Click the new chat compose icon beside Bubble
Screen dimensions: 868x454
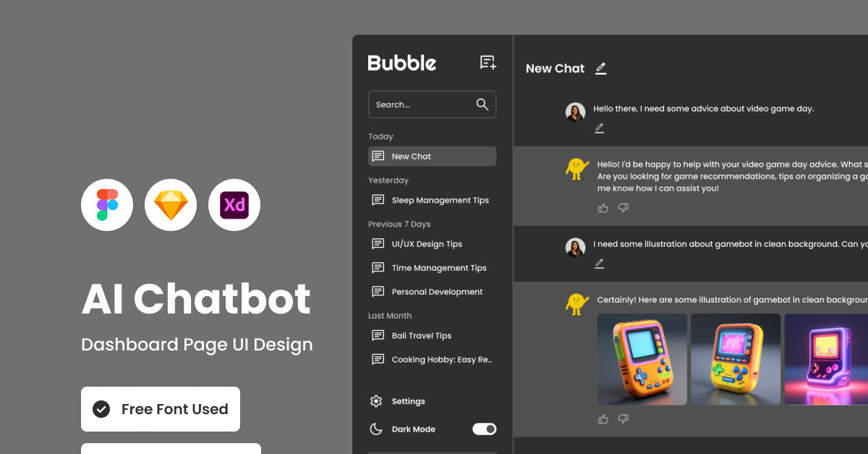[x=488, y=63]
